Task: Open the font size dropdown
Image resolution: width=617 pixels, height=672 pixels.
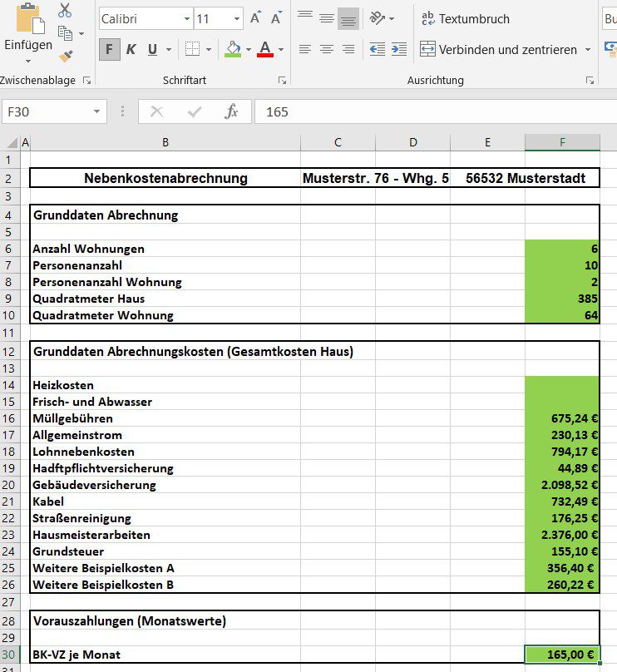Action: (237, 18)
